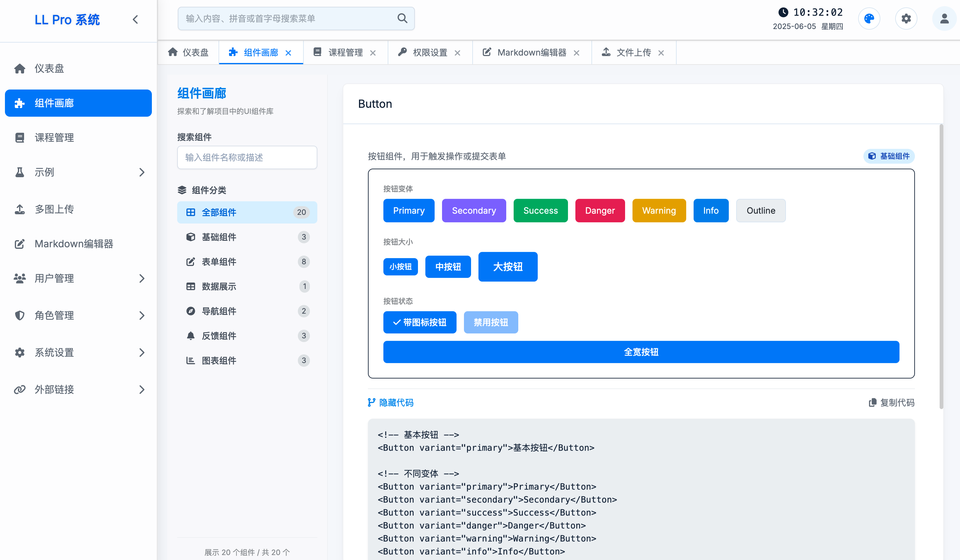Switch to the 课程管理 tab
Viewport: 960px width, 560px height.
(x=345, y=52)
